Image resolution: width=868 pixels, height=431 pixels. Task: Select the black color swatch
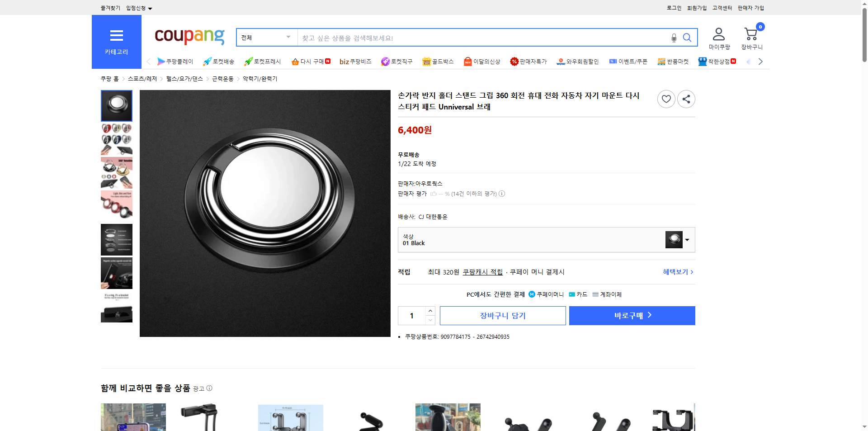(673, 239)
